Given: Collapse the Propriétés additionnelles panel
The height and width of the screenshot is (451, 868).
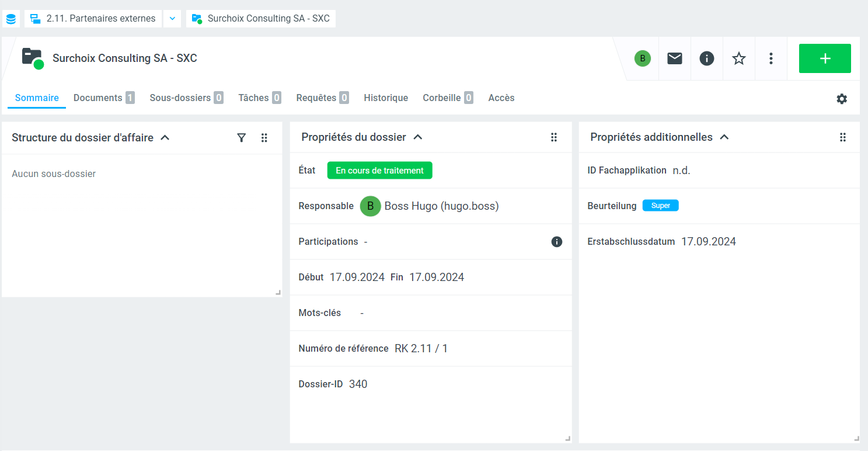Looking at the screenshot, I should (x=724, y=137).
